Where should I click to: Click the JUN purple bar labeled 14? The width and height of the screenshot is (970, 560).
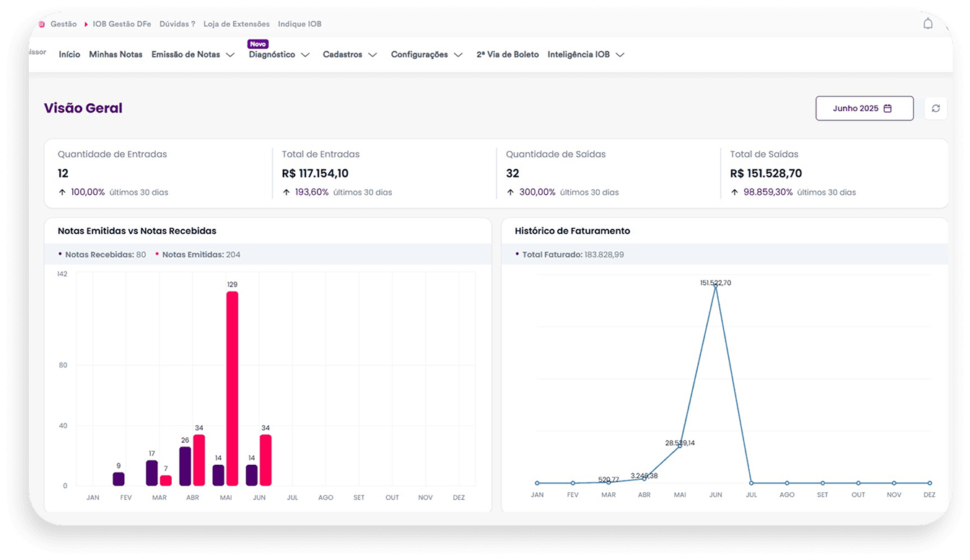tap(252, 475)
